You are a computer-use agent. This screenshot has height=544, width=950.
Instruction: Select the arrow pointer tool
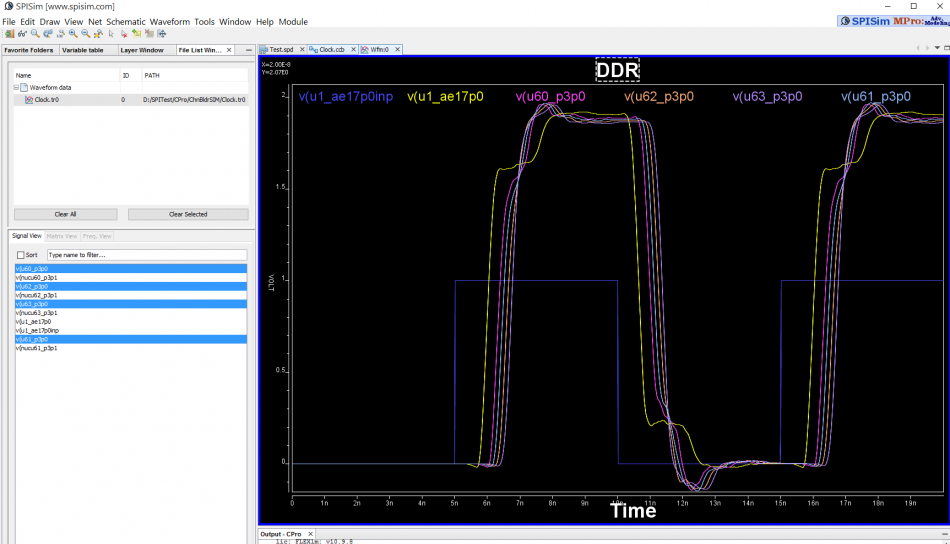(x=111, y=33)
